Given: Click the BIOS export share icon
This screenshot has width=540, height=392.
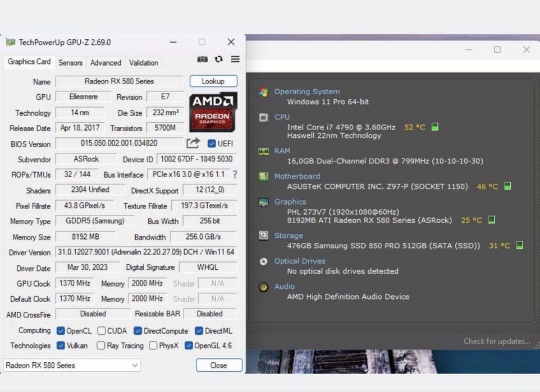Looking at the screenshot, I should [x=193, y=143].
